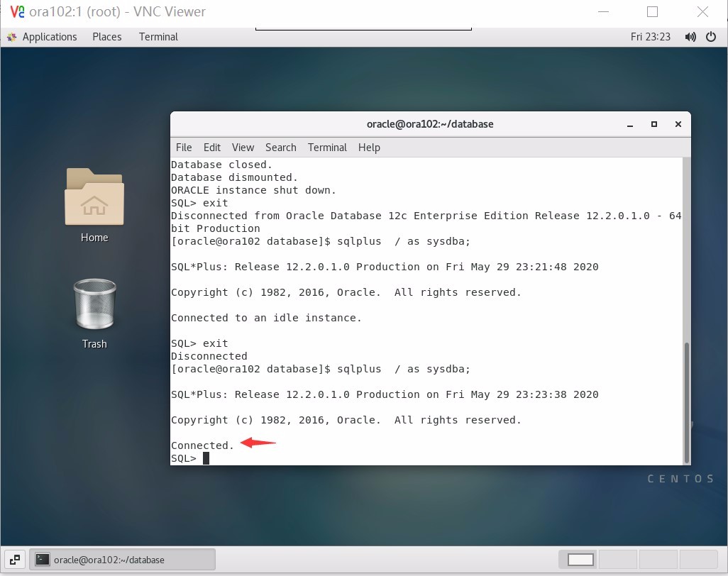
Task: Click the 'Connected.' output line
Action: [202, 445]
